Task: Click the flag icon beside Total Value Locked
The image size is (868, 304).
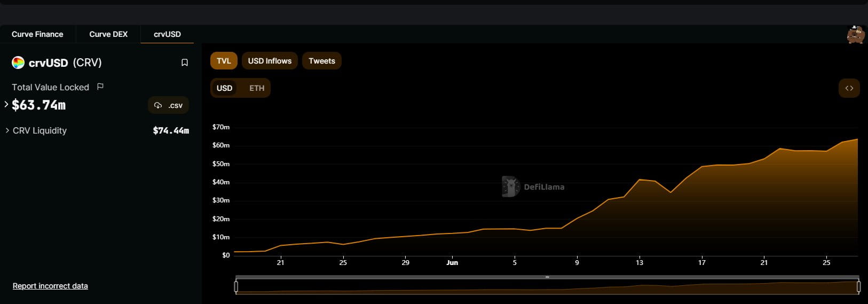Action: pos(100,87)
